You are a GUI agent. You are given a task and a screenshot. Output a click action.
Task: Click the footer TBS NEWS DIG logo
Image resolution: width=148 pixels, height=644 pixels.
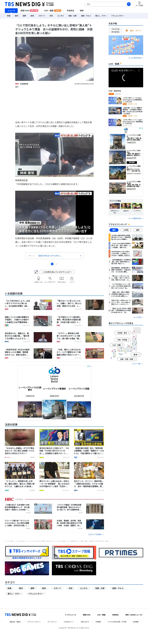click(21, 614)
